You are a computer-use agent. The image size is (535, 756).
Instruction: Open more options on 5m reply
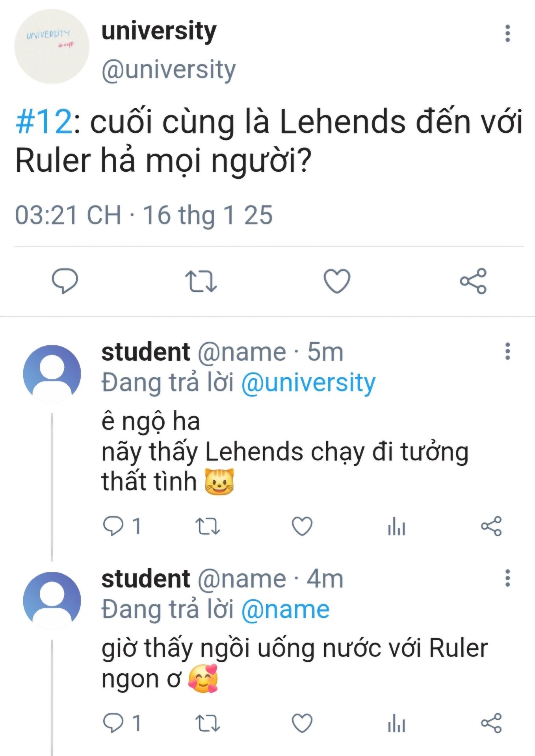tap(508, 351)
